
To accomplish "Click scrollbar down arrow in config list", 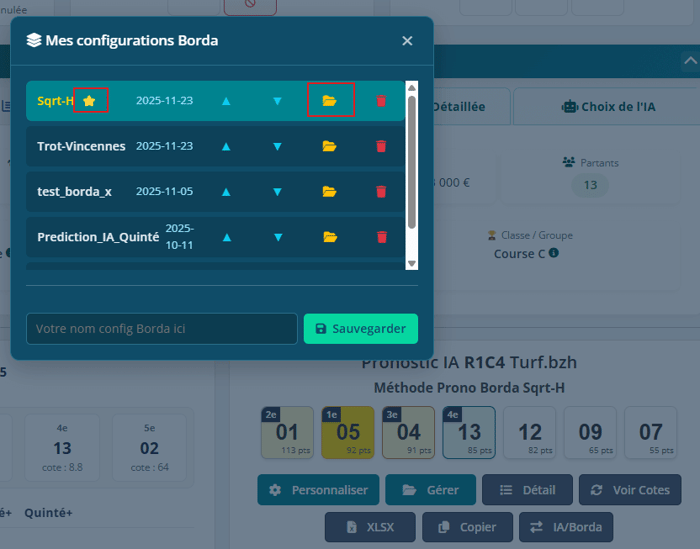I will click(412, 263).
